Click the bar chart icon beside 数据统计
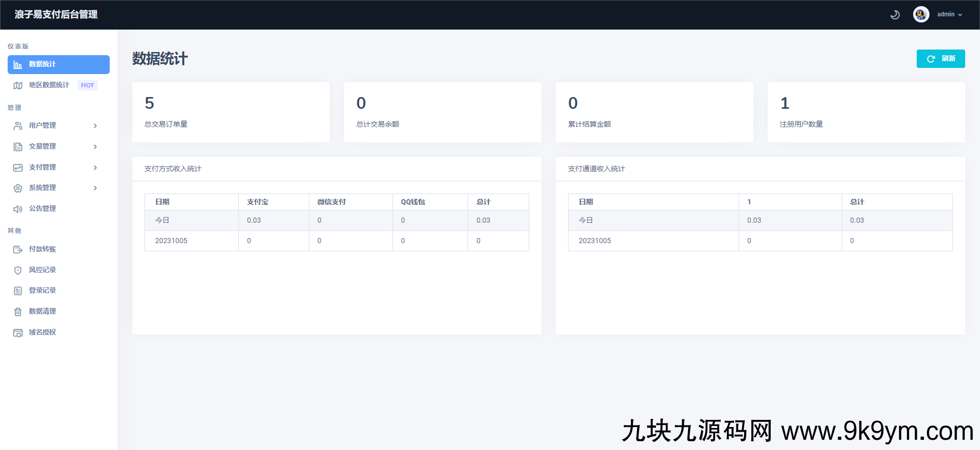Image resolution: width=980 pixels, height=450 pixels. pos(18,65)
